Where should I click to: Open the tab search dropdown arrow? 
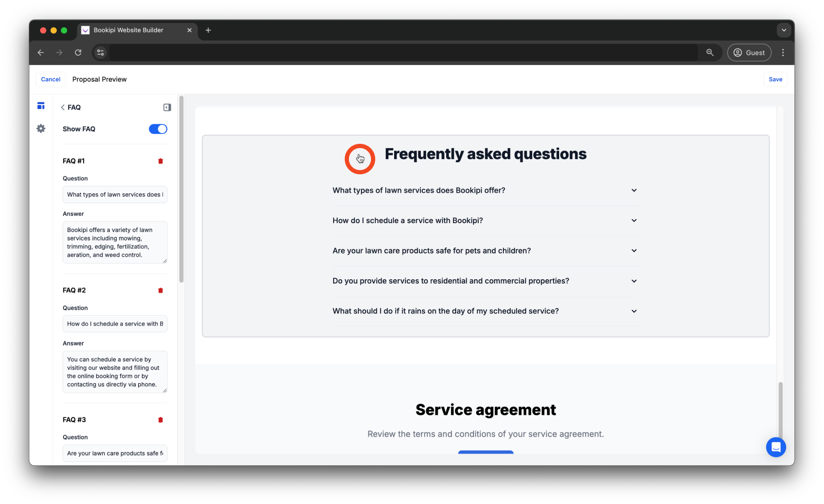point(784,30)
